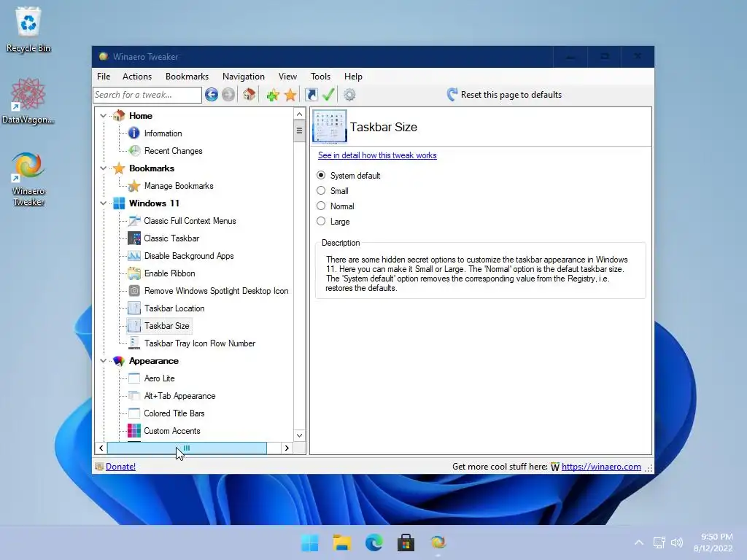The height and width of the screenshot is (560, 747).
Task: Open the Tools menu
Action: [321, 76]
